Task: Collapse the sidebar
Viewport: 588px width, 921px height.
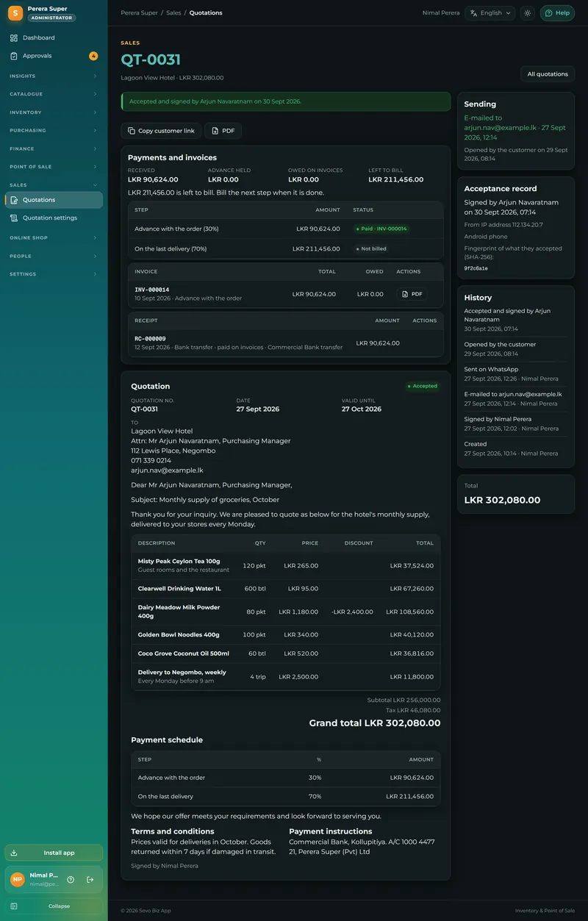Action: tap(54, 906)
